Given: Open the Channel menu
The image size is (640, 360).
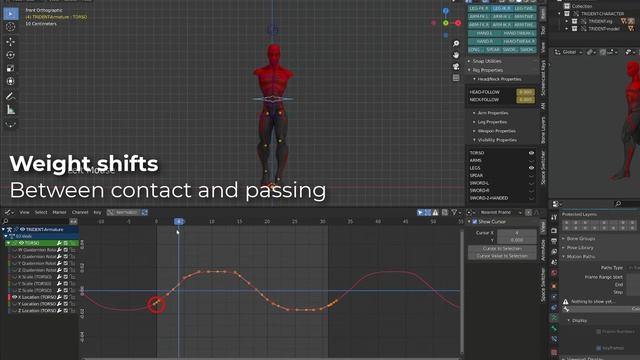Looking at the screenshot, I should tap(80, 212).
